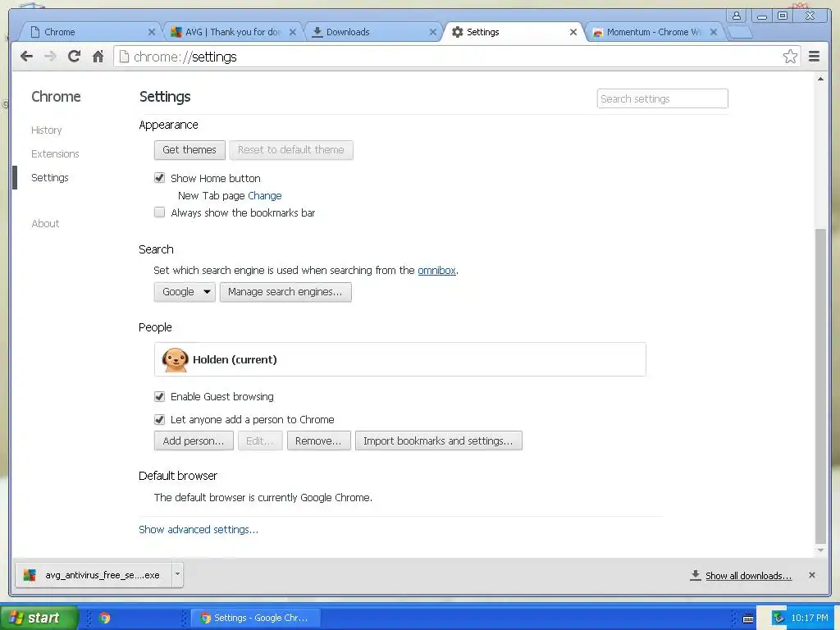Switch to the Chrome tab

coord(89,32)
